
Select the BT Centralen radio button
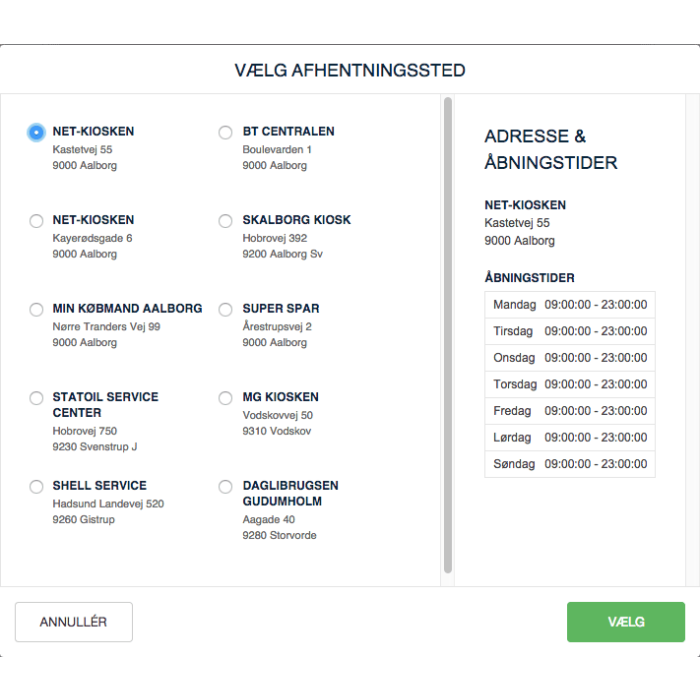click(225, 133)
